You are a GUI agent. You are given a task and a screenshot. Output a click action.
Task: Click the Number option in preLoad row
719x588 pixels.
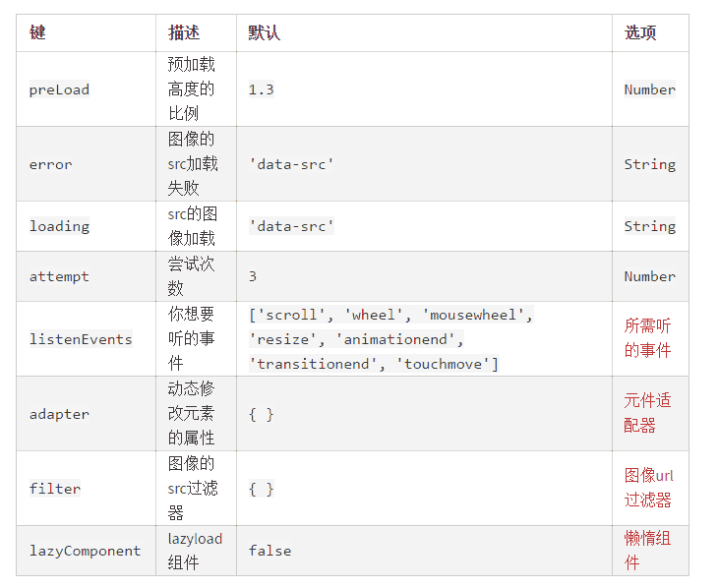[649, 89]
